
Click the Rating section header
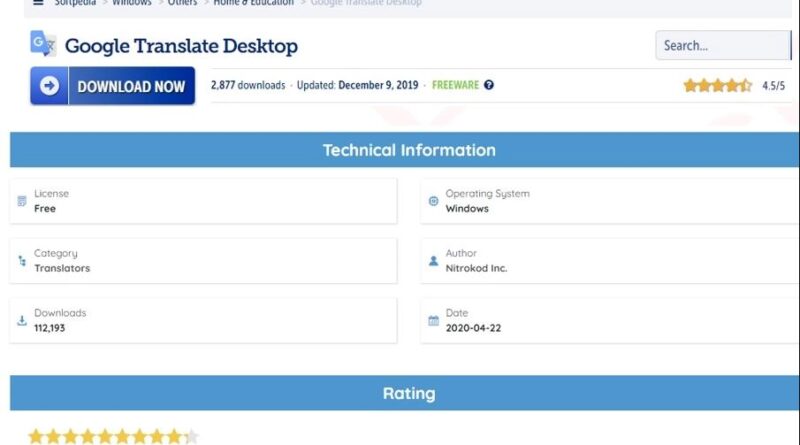408,393
